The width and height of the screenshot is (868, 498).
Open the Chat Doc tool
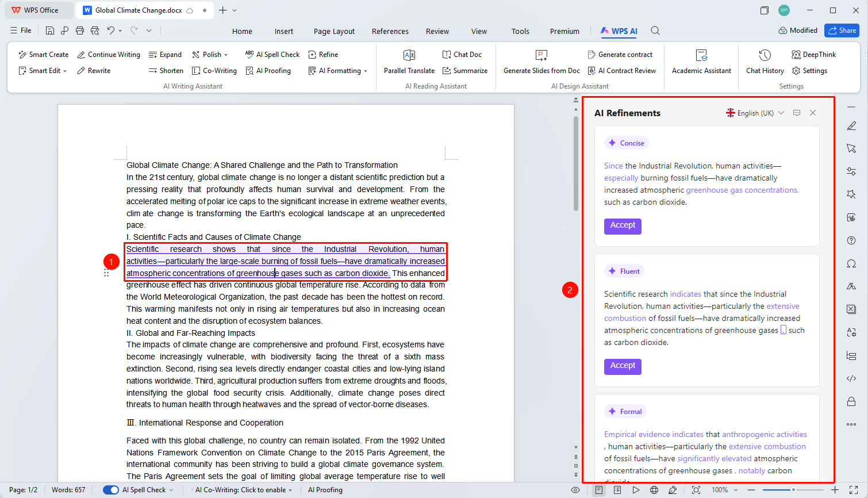[462, 55]
